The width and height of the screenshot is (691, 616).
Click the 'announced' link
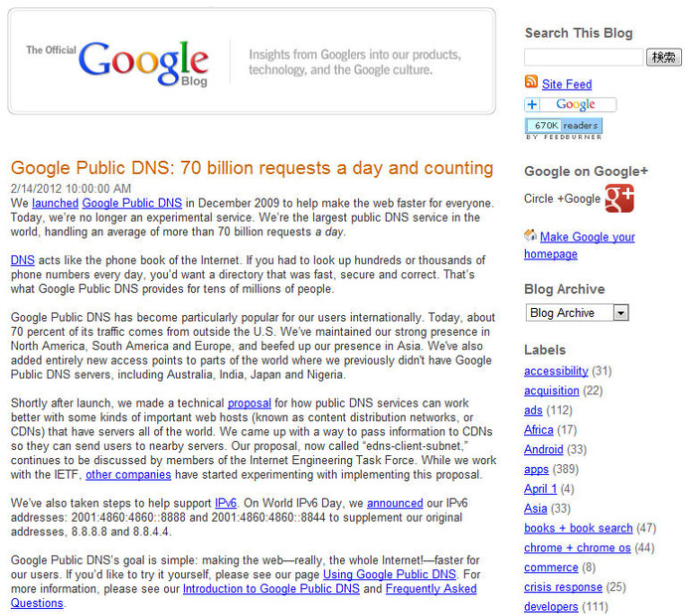[395, 504]
